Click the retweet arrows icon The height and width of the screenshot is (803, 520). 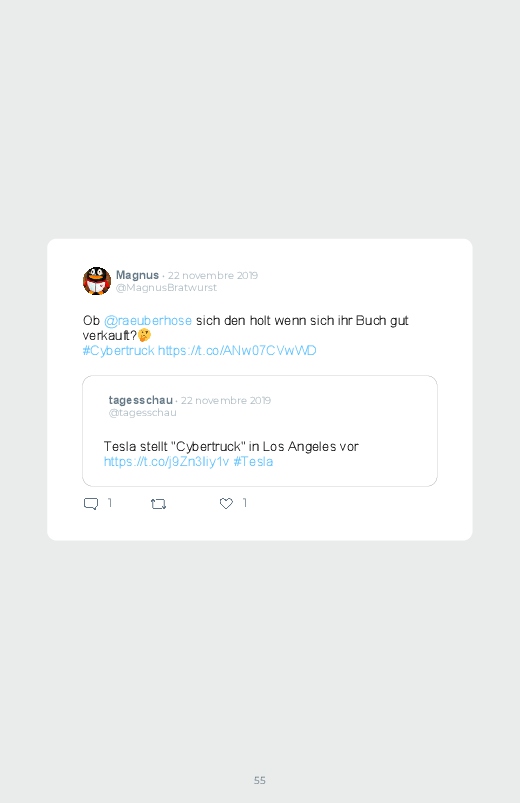click(158, 504)
